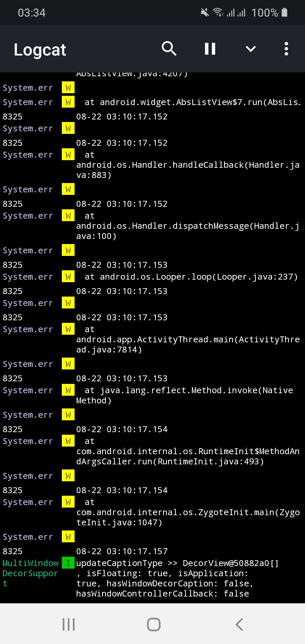Click the first System.err label
This screenshot has width=305, height=644.
click(28, 88)
